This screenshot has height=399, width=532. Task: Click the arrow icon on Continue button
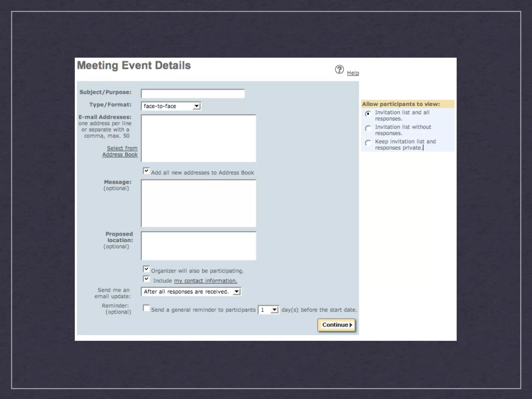click(351, 325)
